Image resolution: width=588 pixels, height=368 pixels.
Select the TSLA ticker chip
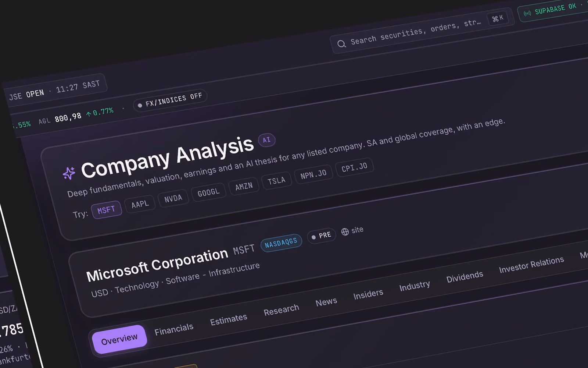(x=276, y=181)
